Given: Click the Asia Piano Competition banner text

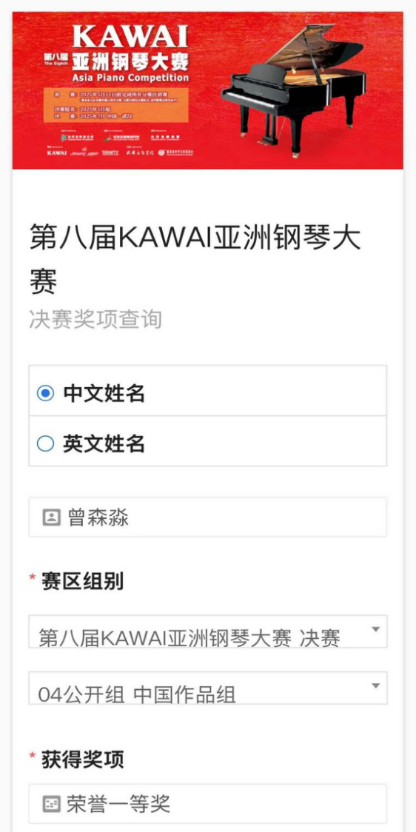Looking at the screenshot, I should pos(131,78).
